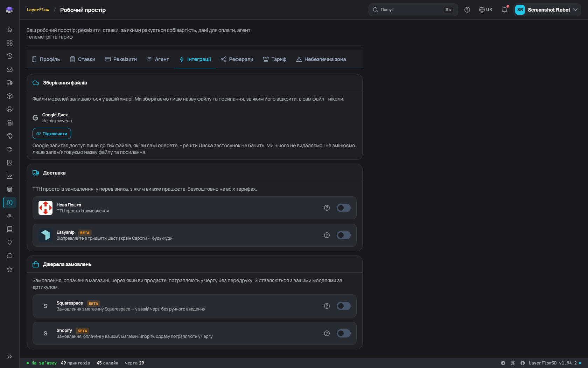The height and width of the screenshot is (368, 588).
Task: Expand the sidebar with double chevron
Action: 9,357
